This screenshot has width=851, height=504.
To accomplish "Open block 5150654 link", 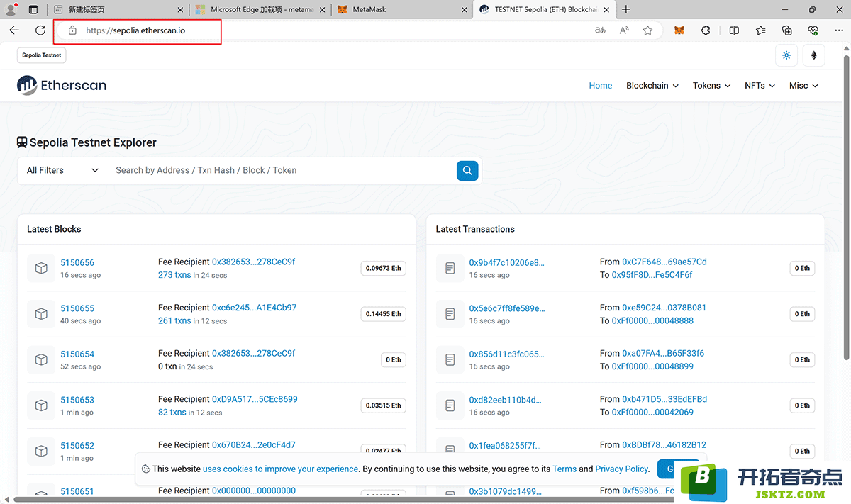I will click(x=77, y=354).
